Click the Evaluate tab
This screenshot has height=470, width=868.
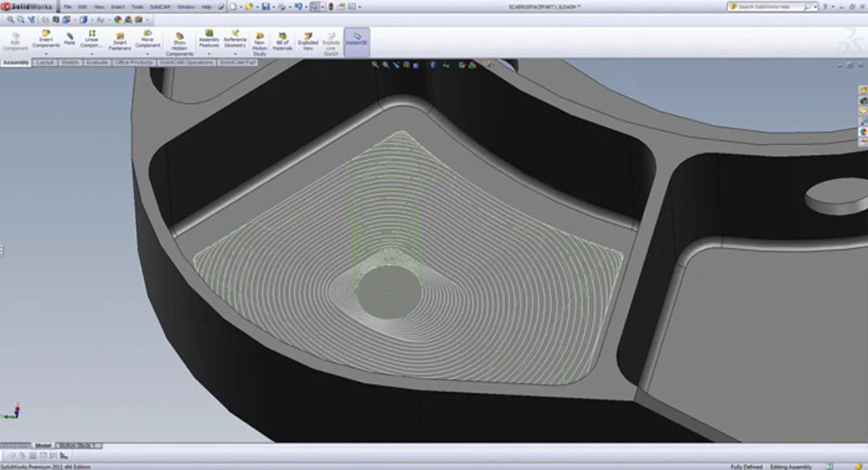[x=97, y=63]
